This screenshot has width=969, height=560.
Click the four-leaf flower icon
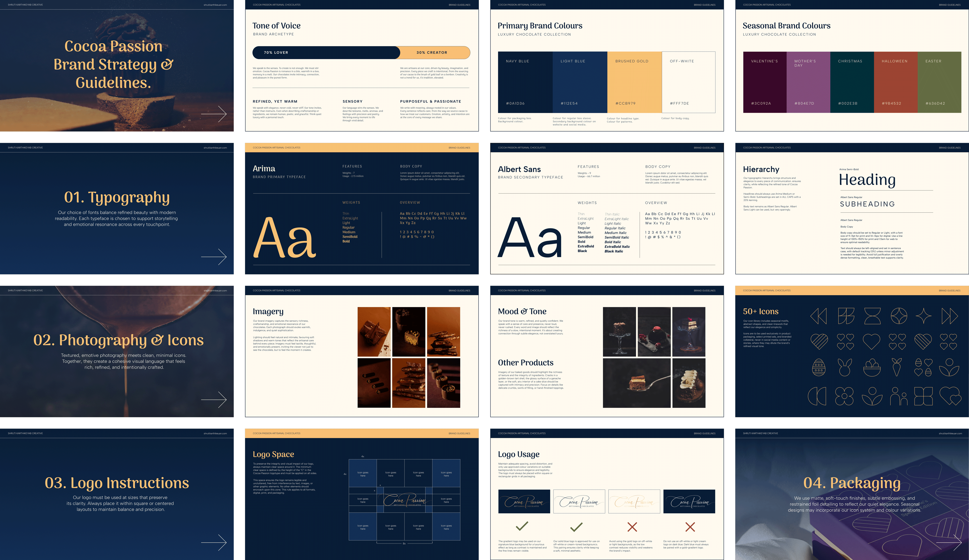coord(844,396)
